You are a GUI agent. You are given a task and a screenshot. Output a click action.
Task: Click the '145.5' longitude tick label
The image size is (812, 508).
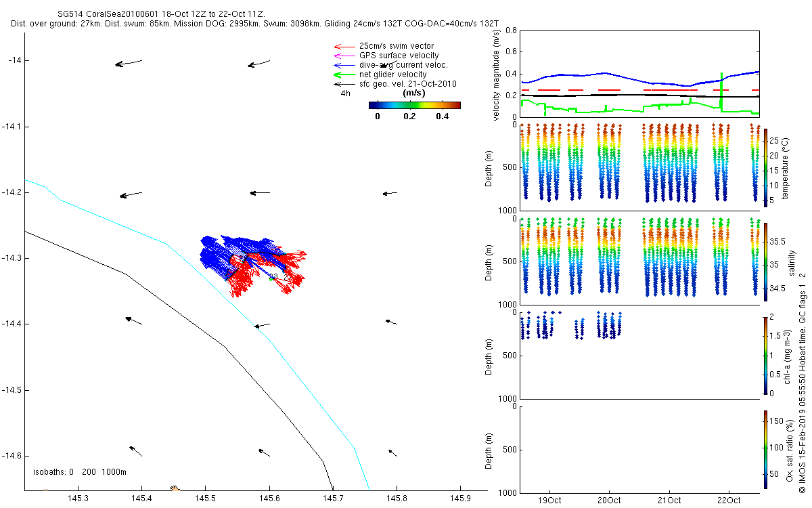[205, 499]
